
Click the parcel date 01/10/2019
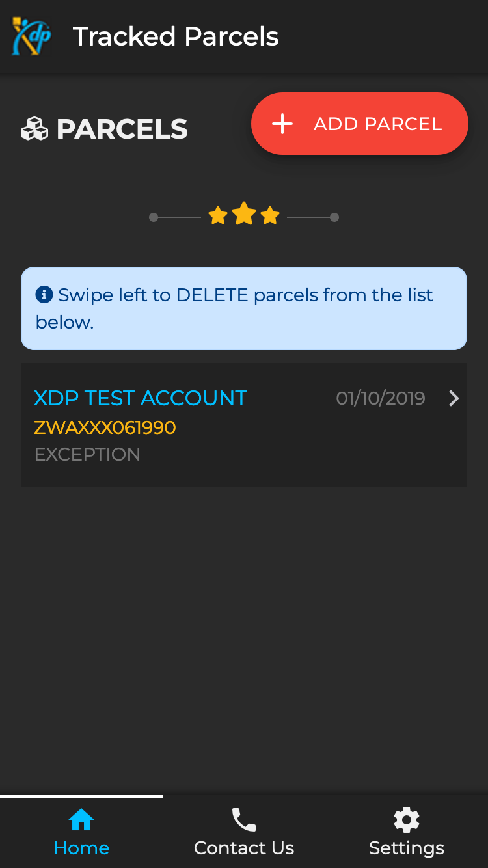[x=381, y=398]
